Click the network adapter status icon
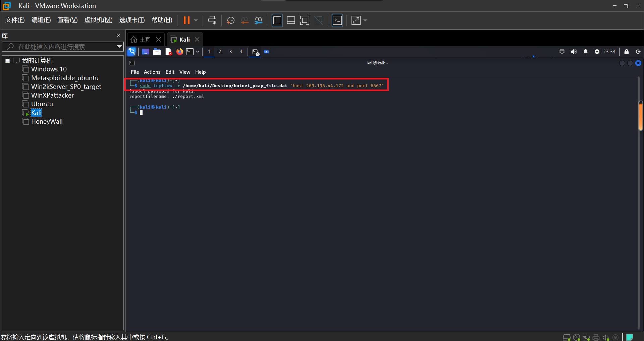644x341 pixels. 586,337
